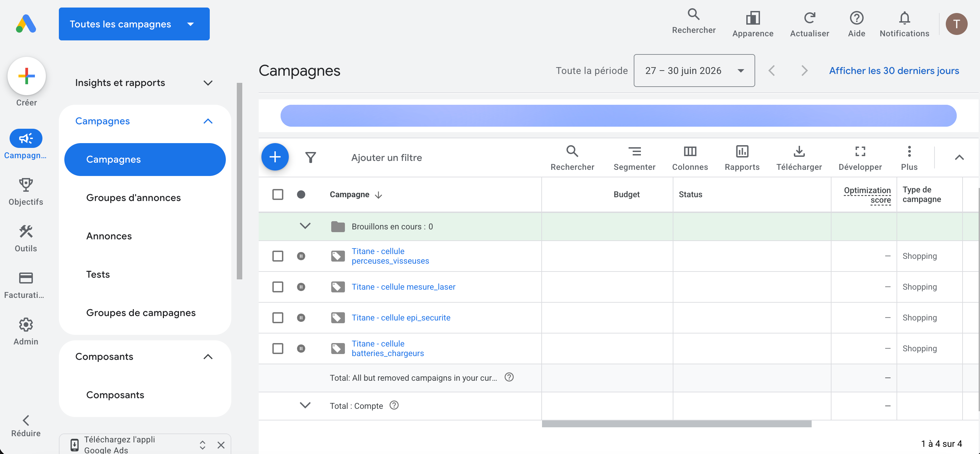The width and height of the screenshot is (980, 454).
Task: Close the Google Ads app download banner
Action: click(x=221, y=445)
